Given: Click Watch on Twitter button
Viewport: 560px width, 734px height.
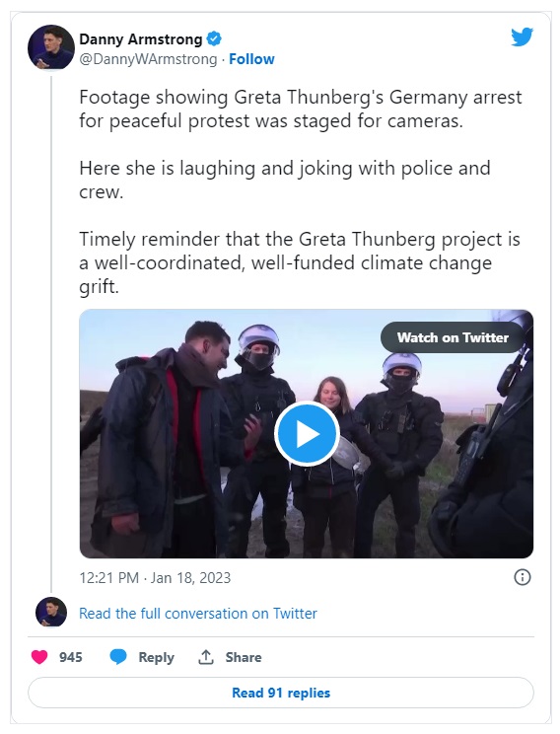Looking at the screenshot, I should (453, 337).
